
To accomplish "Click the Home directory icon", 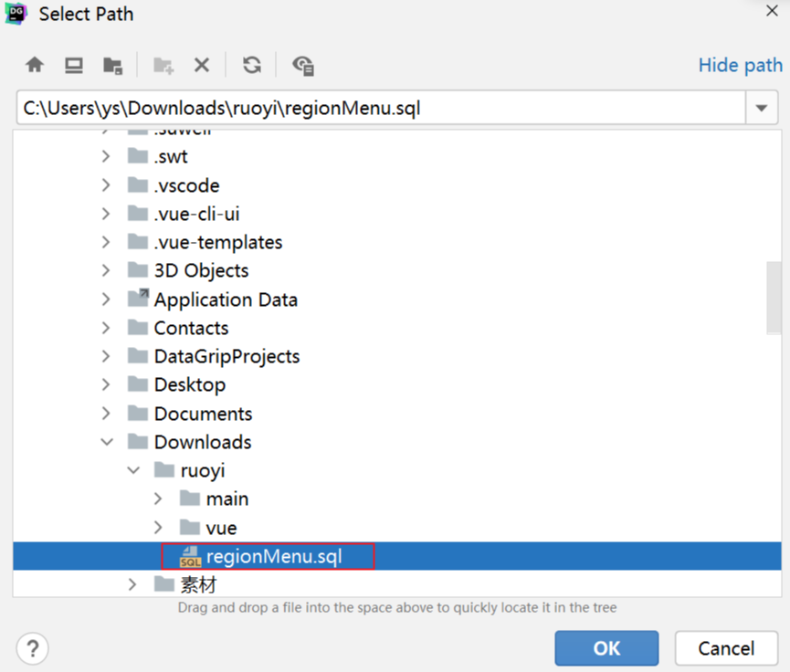I will point(35,65).
